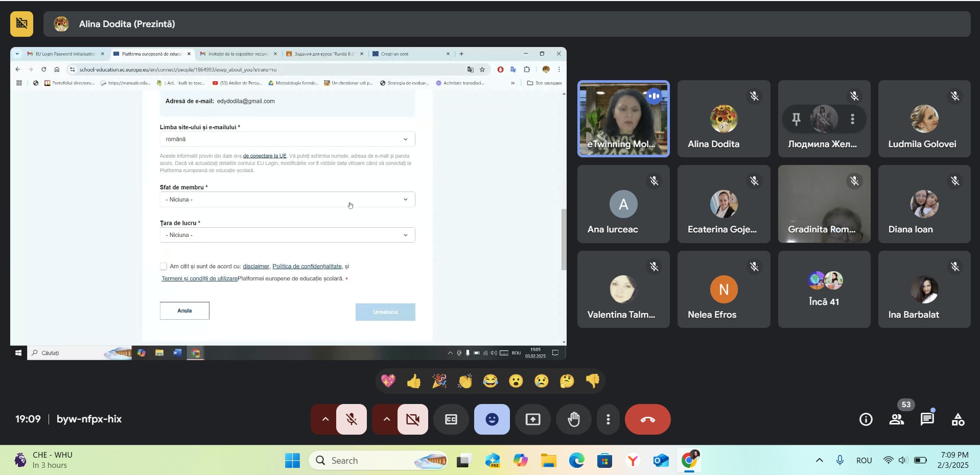Click the raise hand icon
The image size is (980, 475).
point(574,419)
